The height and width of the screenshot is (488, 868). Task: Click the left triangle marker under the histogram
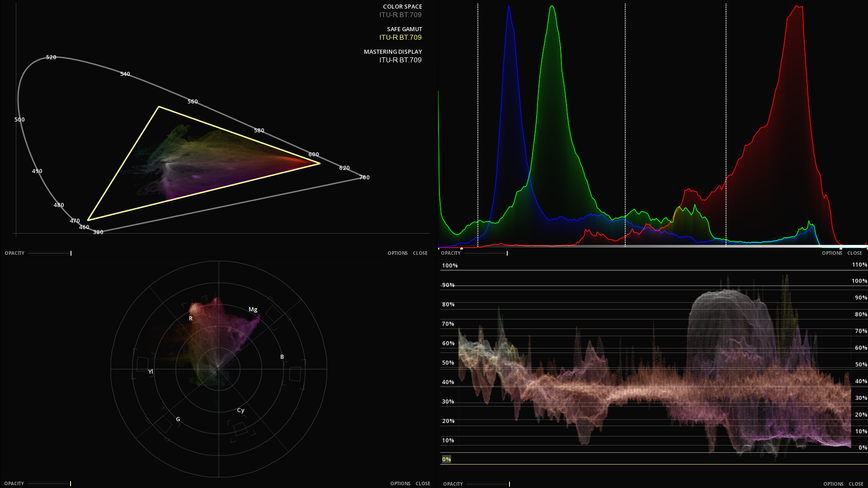click(x=462, y=248)
